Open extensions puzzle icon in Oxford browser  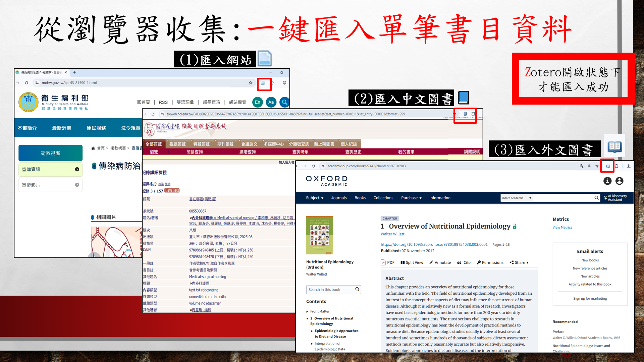click(x=616, y=166)
